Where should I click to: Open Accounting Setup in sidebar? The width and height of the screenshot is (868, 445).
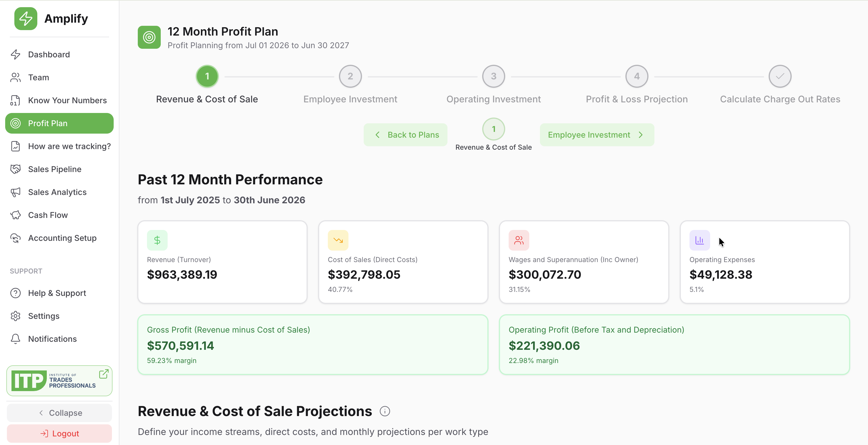pos(59,238)
